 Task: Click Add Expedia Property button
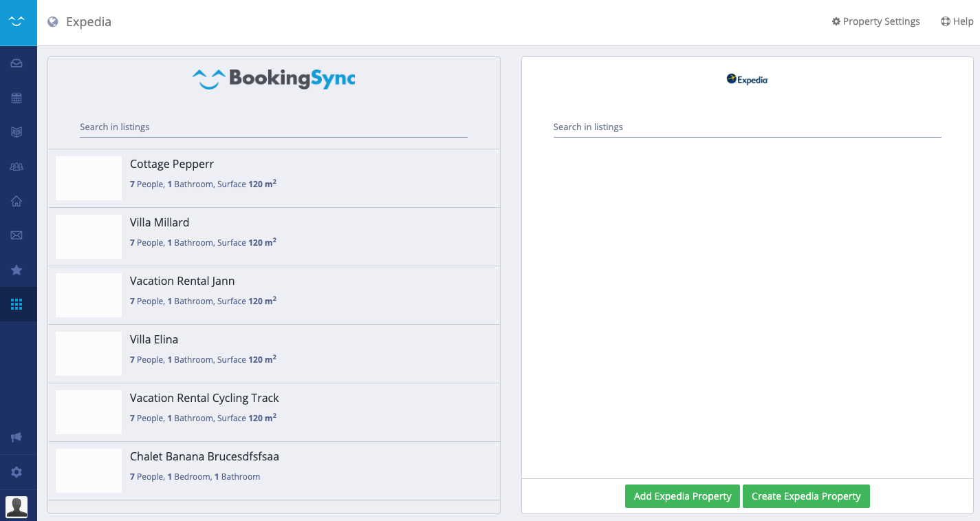pyautogui.click(x=682, y=496)
